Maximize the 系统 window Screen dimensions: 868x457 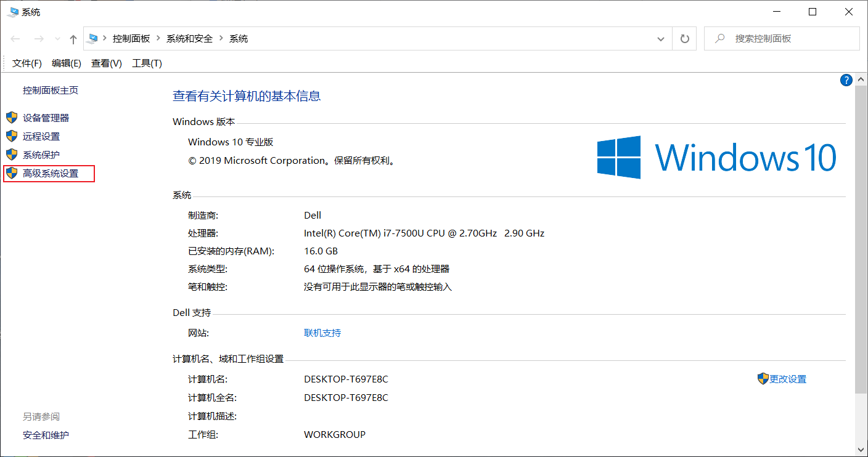813,12
